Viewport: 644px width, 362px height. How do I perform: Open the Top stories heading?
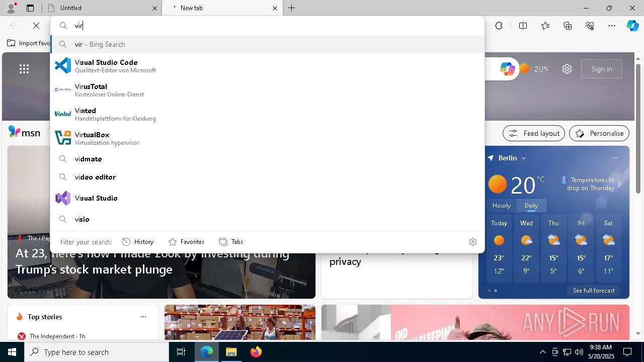pyautogui.click(x=45, y=317)
